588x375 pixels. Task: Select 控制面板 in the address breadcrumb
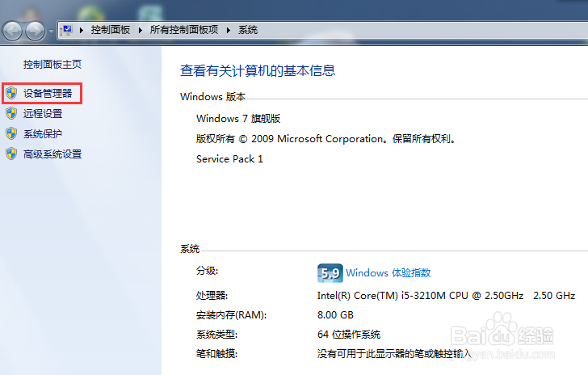click(x=110, y=30)
